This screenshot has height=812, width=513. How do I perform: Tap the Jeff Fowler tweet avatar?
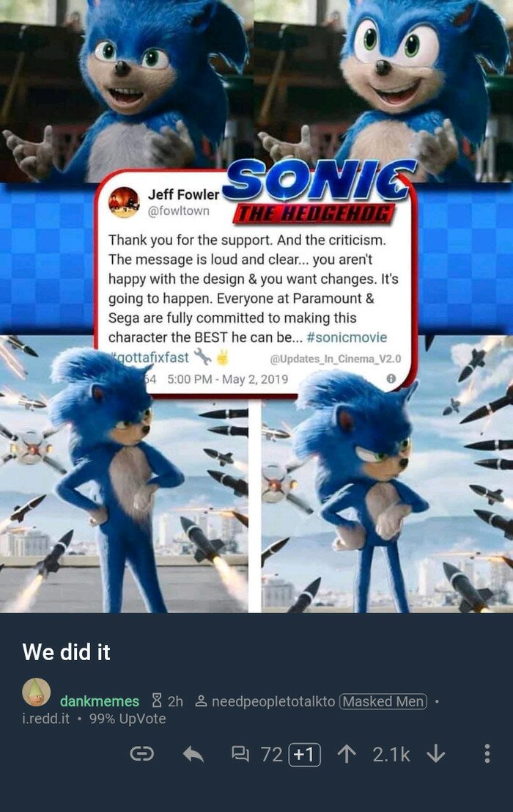coord(124,202)
